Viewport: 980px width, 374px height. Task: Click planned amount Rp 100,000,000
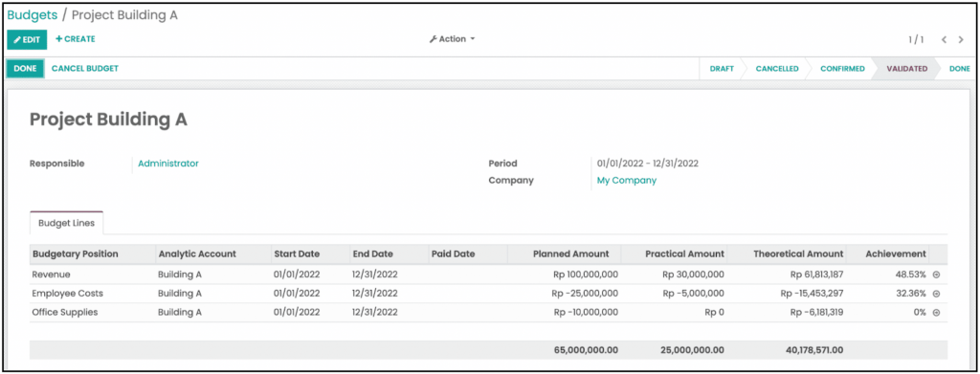586,275
